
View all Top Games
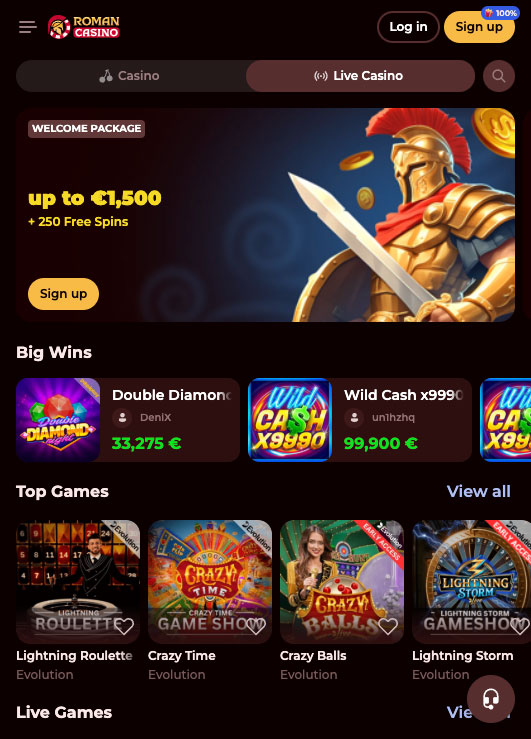tap(479, 492)
